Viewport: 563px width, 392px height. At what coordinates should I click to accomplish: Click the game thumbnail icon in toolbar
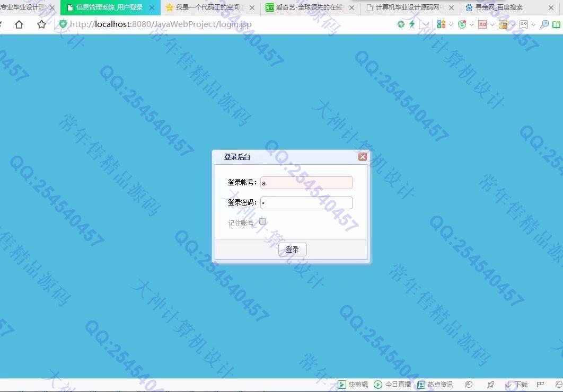(x=503, y=24)
